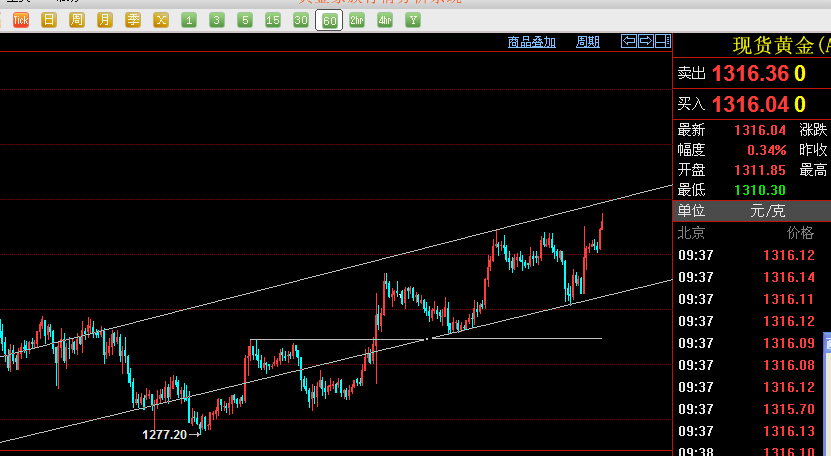
Task: Switch chart to Tick view
Action: (x=21, y=20)
